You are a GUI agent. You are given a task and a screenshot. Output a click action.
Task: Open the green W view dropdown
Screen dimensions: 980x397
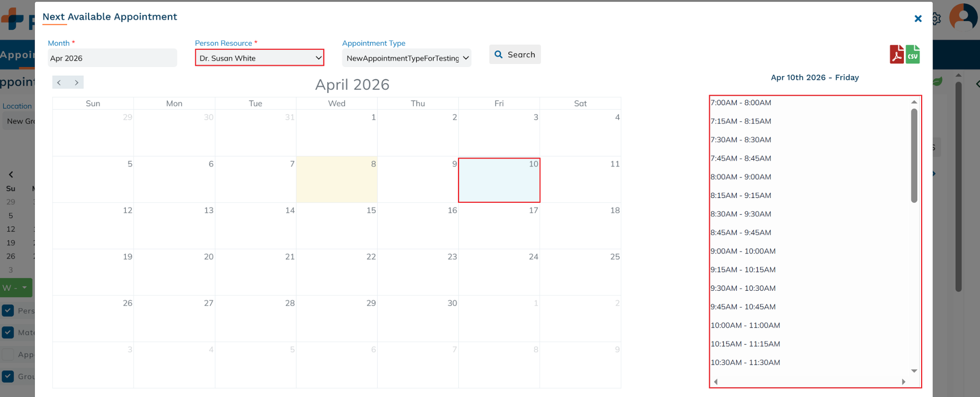tap(16, 287)
